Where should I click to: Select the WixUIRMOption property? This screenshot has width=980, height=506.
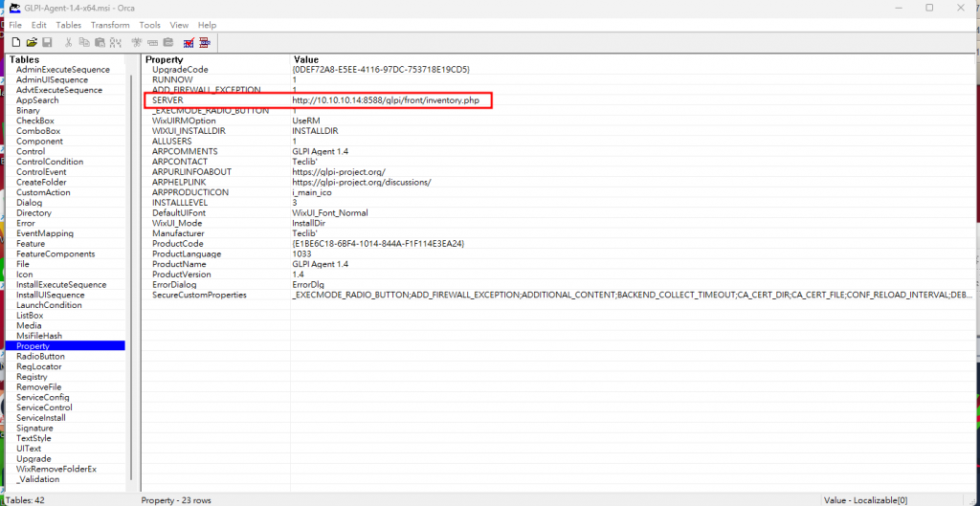(x=184, y=121)
